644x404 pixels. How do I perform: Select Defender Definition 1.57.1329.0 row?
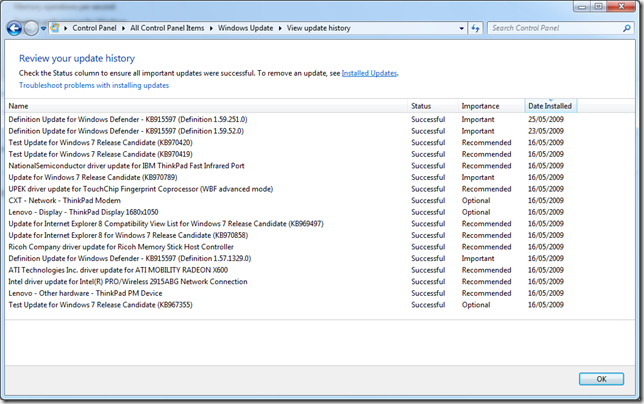(x=320, y=259)
